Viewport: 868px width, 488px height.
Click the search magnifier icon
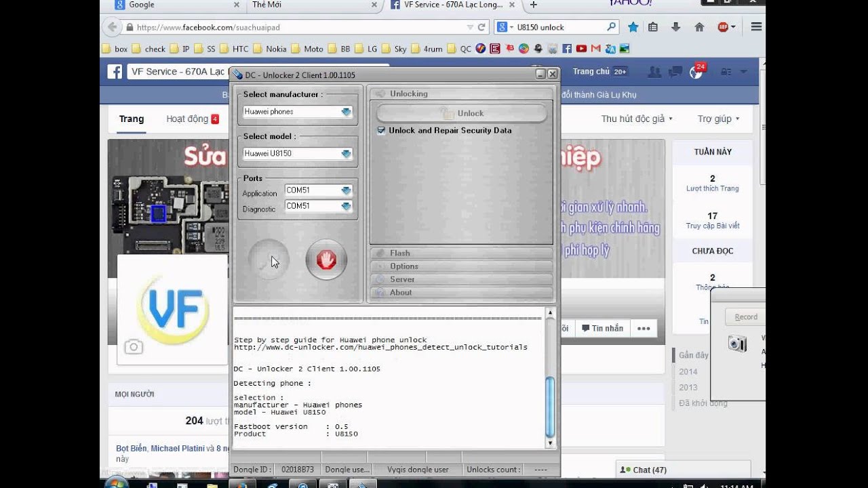coord(611,27)
